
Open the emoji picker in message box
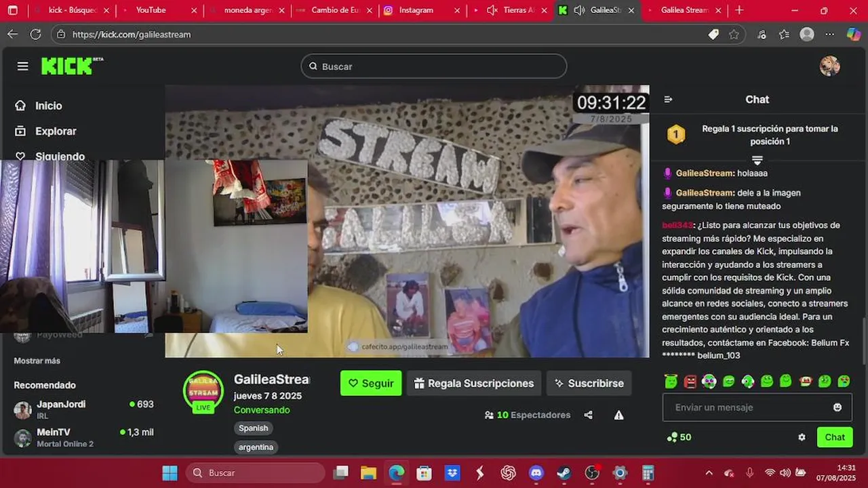[x=837, y=407]
